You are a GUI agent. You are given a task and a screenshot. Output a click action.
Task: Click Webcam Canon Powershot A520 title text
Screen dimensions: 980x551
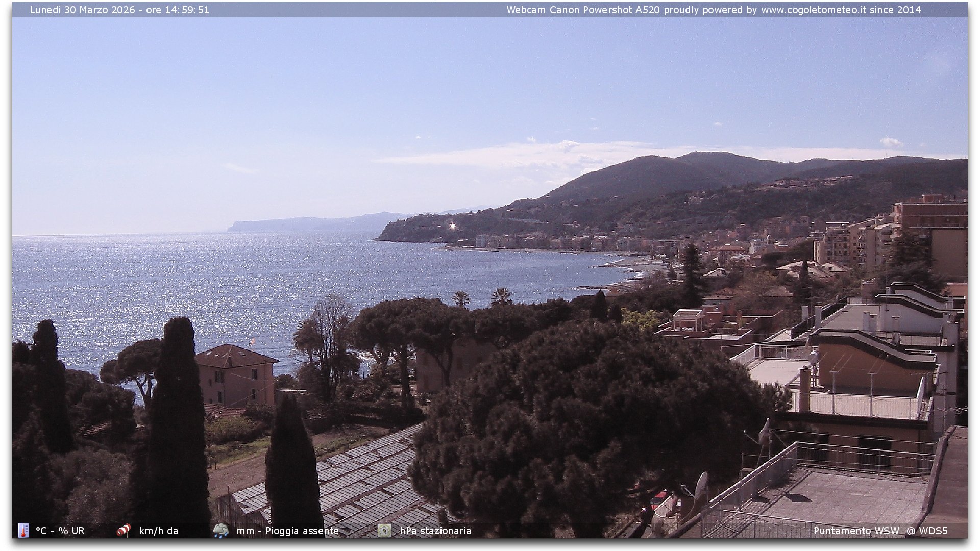[583, 10]
